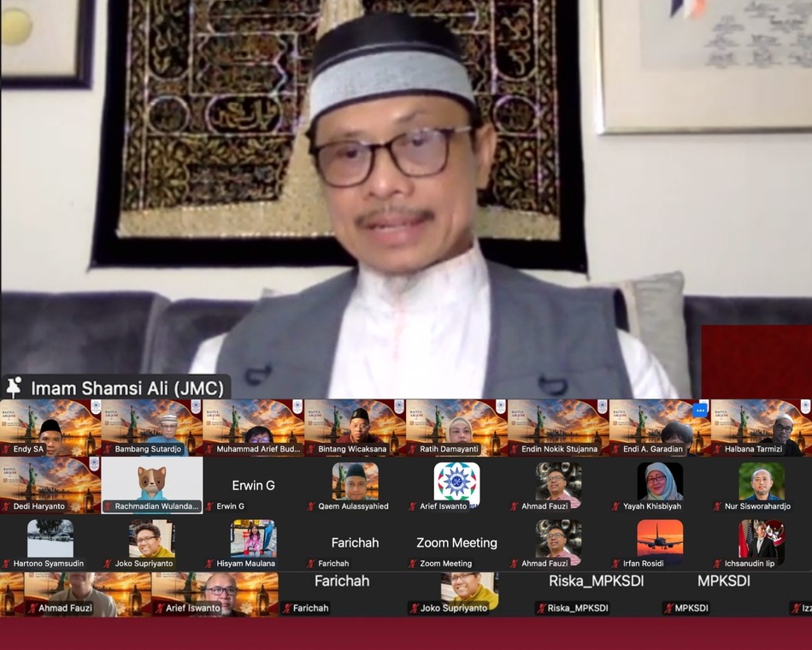Viewport: 812px width, 650px height.
Task: Select Hartono Syamsudin's snowy profile picture
Action: pyautogui.click(x=50, y=538)
